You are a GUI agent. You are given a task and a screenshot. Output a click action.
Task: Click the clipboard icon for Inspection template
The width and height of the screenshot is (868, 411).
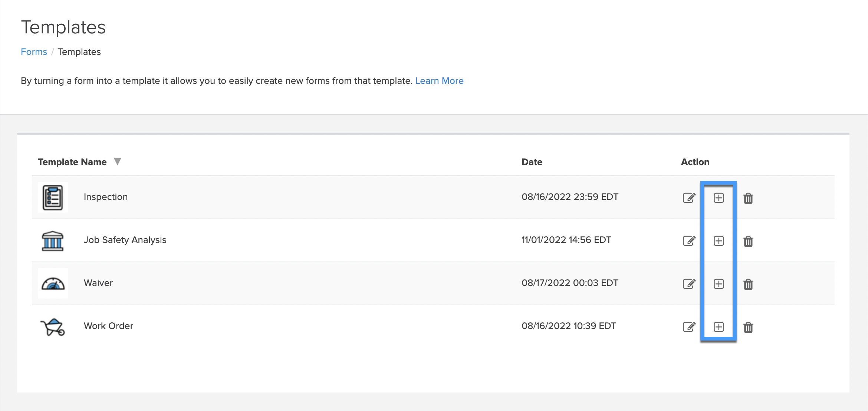pos(53,197)
